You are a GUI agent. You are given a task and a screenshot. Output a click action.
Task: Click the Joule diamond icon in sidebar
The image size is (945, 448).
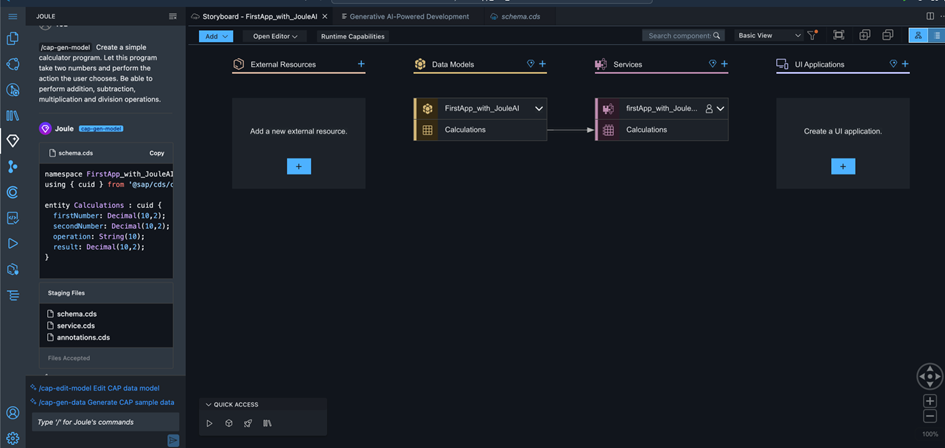coord(13,141)
